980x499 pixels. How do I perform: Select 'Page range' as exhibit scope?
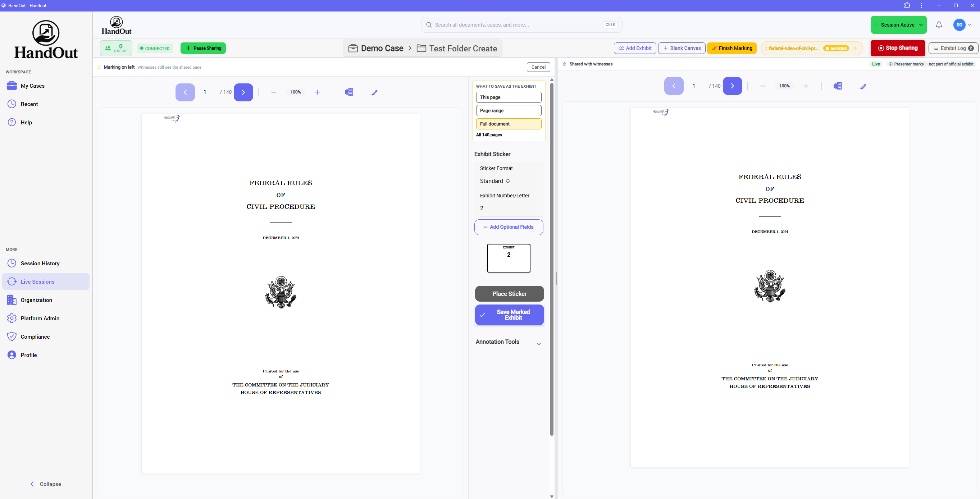pos(509,110)
